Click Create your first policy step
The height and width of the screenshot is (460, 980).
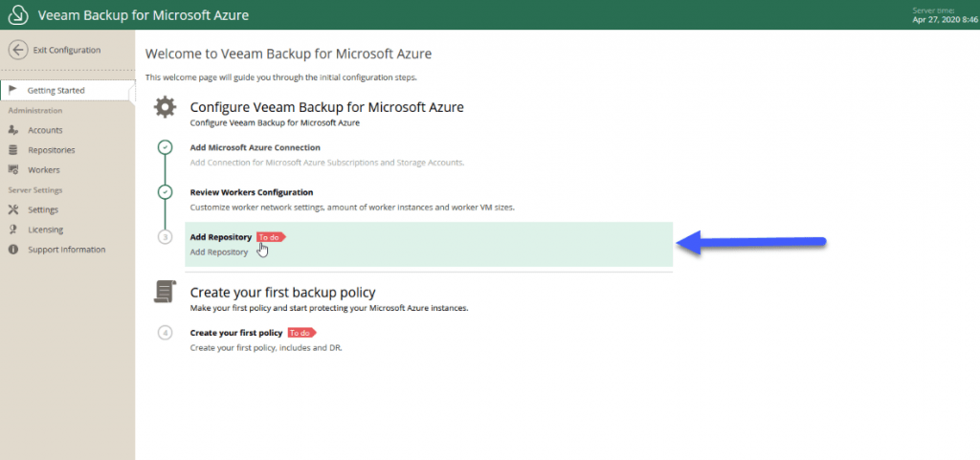click(236, 333)
